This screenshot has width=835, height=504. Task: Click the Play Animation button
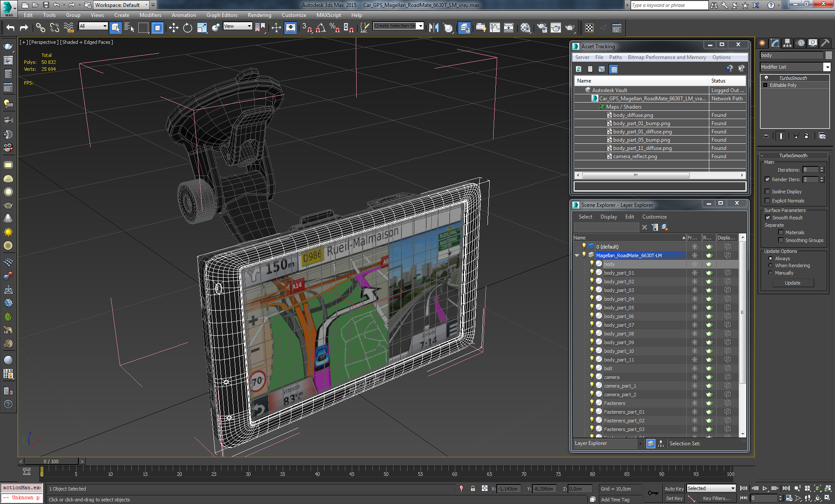(765, 489)
